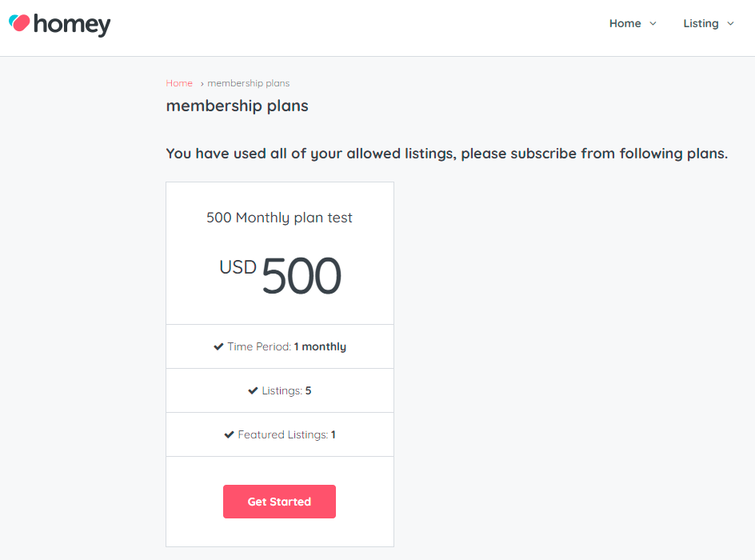
Task: Select the 500 Monthly plan test title
Action: point(279,218)
